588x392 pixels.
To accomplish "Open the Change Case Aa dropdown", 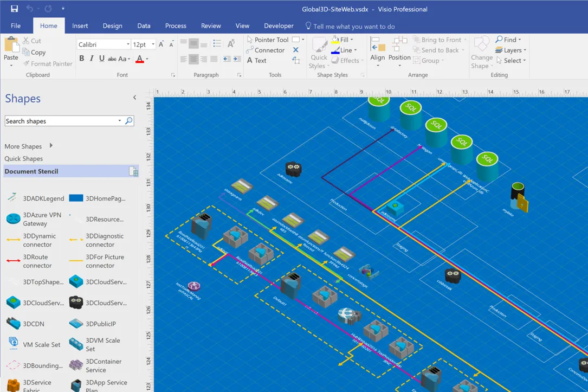I will pyautogui.click(x=124, y=59).
